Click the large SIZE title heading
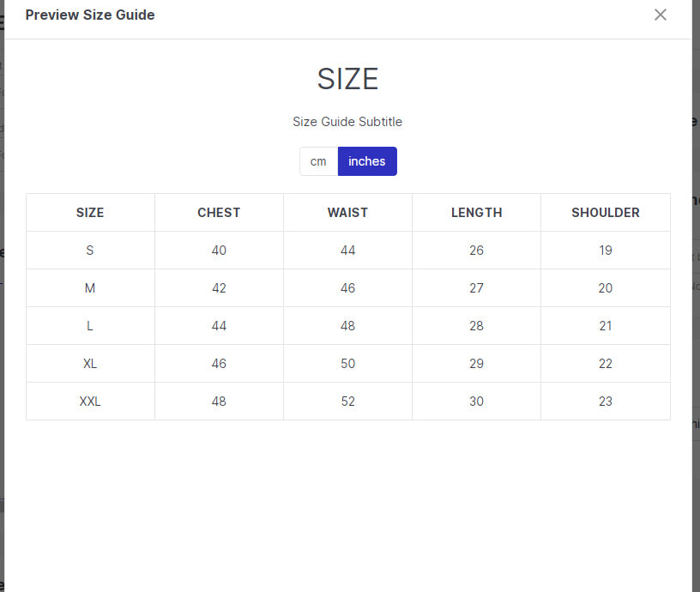This screenshot has width=700, height=592. tap(347, 79)
